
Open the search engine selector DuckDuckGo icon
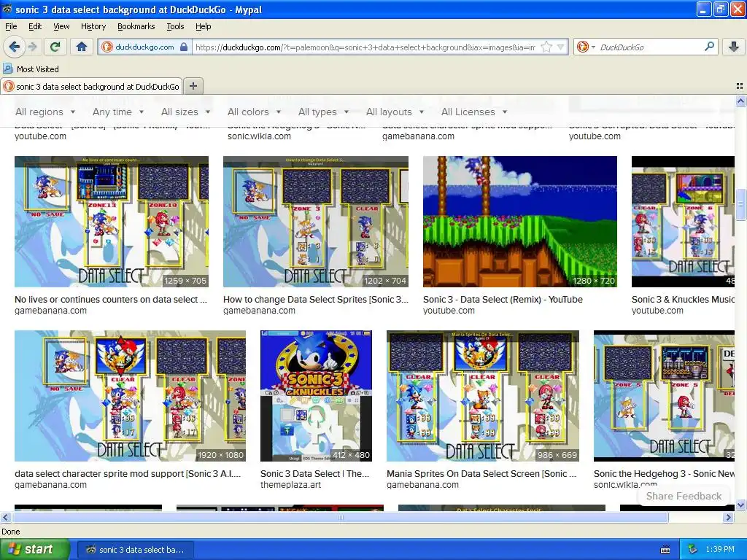tap(586, 47)
